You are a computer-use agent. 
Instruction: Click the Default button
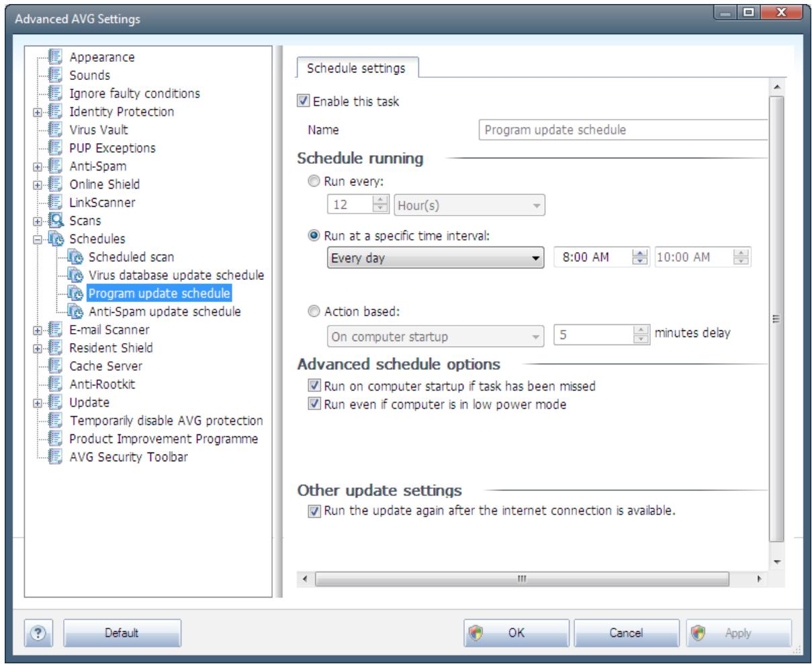(122, 633)
